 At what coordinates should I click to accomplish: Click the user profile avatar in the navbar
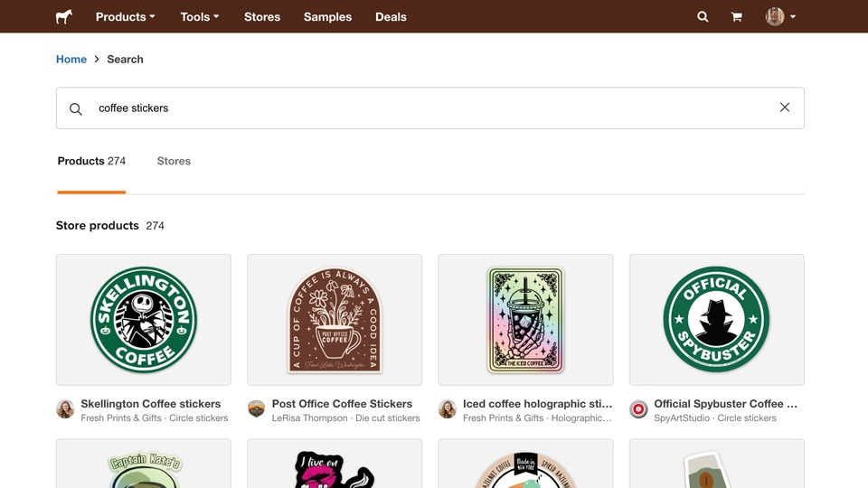[775, 16]
